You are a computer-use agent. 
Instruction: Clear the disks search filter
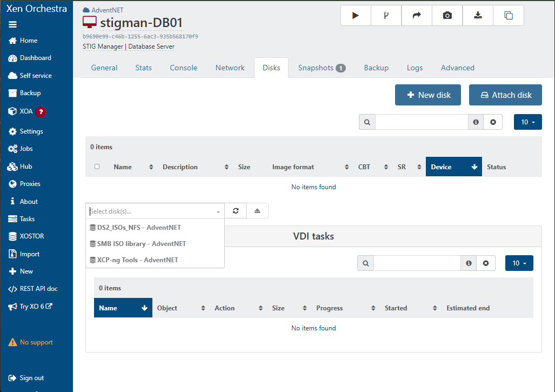click(x=493, y=122)
